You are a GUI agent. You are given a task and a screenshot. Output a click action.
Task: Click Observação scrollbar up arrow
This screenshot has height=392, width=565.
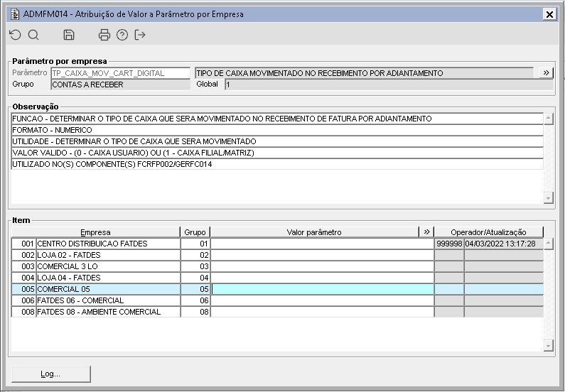[549, 119]
